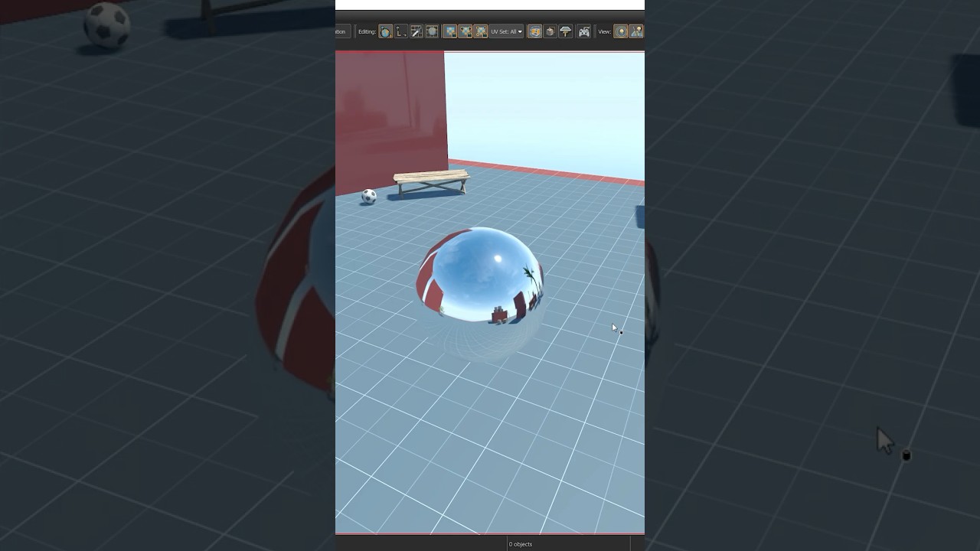980x551 pixels.
Task: Select the wooden bench in viewport
Action: coord(431,183)
